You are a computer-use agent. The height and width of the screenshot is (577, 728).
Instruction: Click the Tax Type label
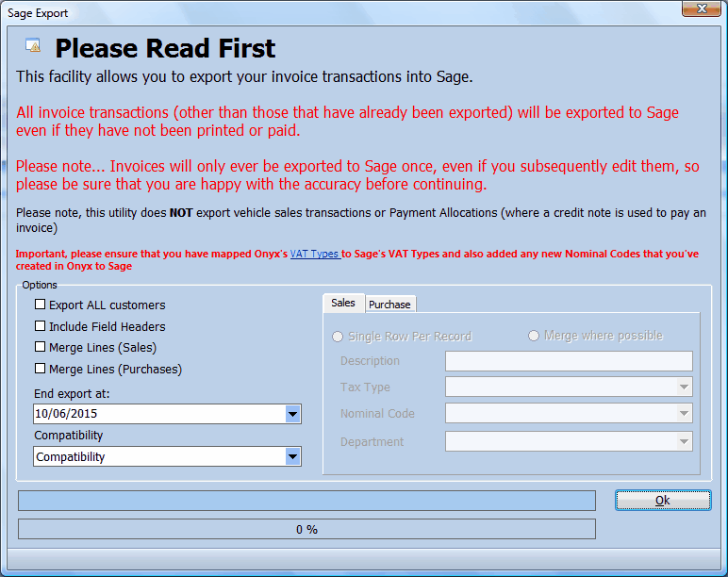coord(365,387)
